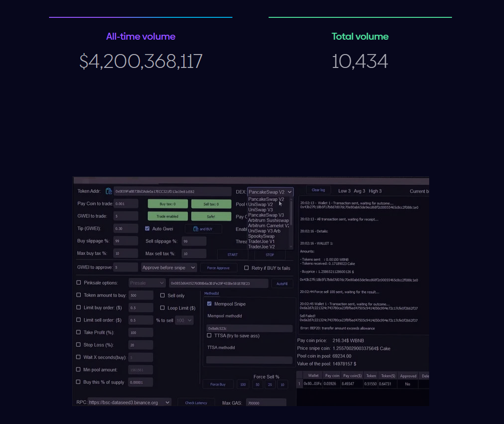The height and width of the screenshot is (424, 504).
Task: Select UniSwap V3 from DEX list
Action: [x=260, y=209]
